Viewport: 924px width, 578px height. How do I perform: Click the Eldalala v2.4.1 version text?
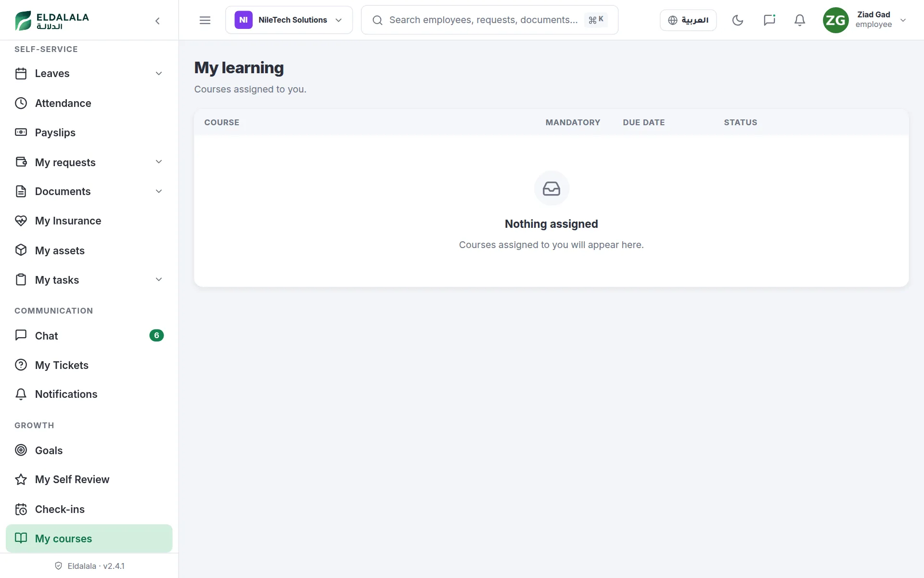[96, 566]
